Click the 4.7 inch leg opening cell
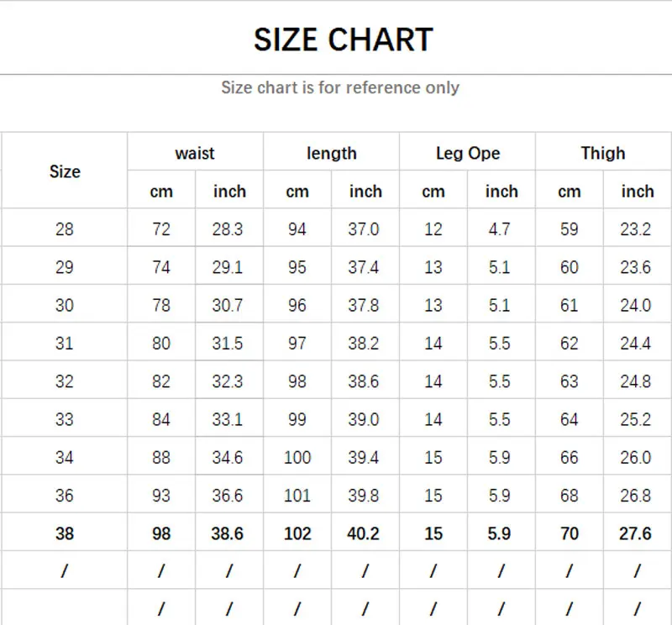Viewport: 672px width, 625px height. 500,229
